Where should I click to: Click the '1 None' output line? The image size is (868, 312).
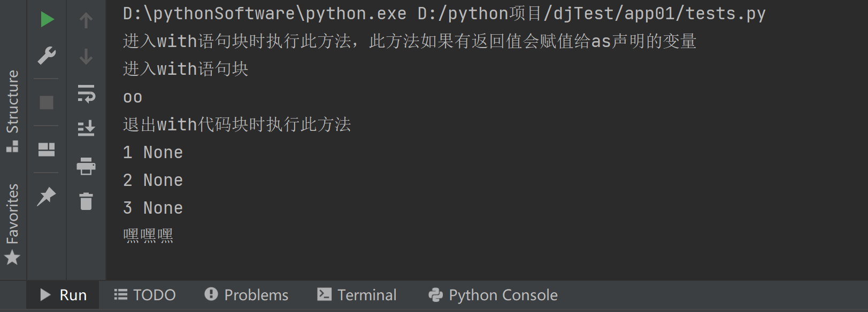click(153, 153)
